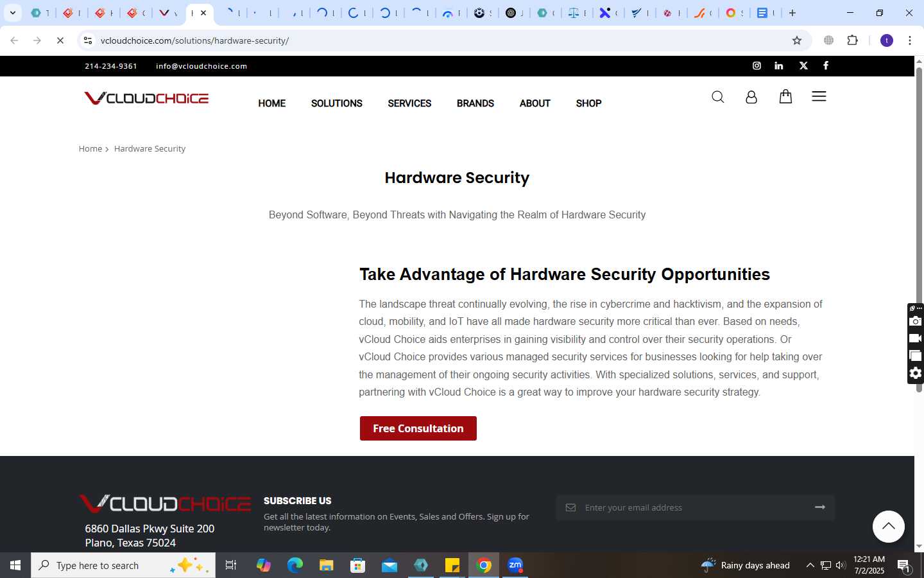Open the HOME menu item

coord(272,103)
